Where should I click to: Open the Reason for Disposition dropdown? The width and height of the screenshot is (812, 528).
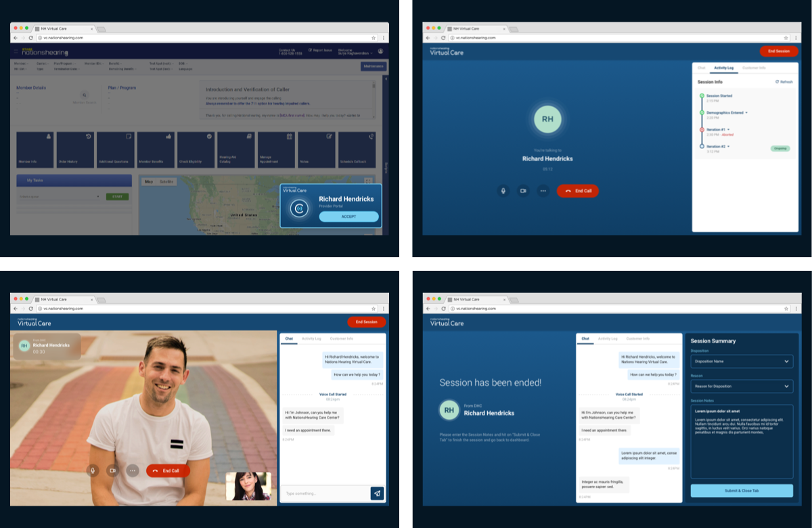pos(742,387)
